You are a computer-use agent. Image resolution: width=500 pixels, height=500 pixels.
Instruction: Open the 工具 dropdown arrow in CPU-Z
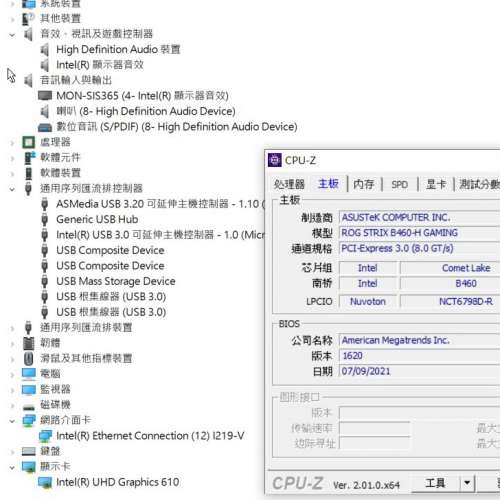467,482
